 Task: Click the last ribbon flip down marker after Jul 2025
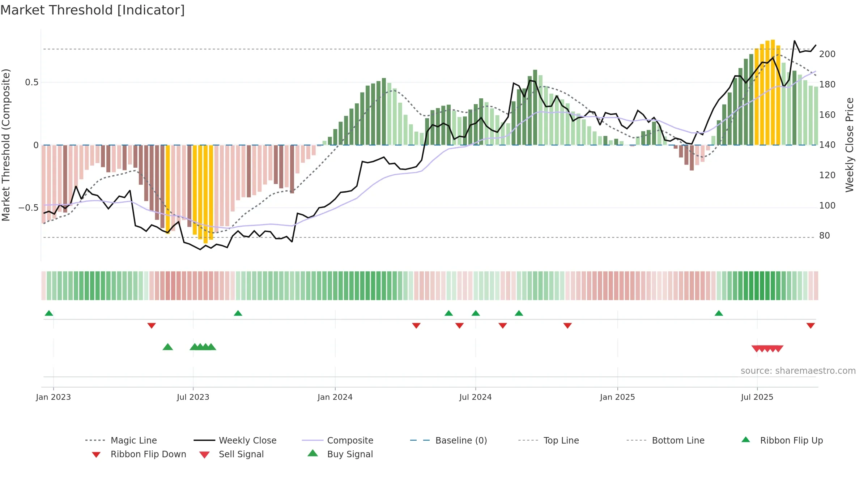click(810, 326)
